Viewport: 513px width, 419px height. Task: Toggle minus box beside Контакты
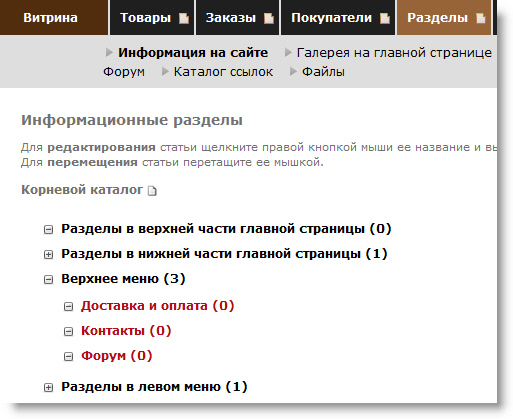pyautogui.click(x=68, y=331)
